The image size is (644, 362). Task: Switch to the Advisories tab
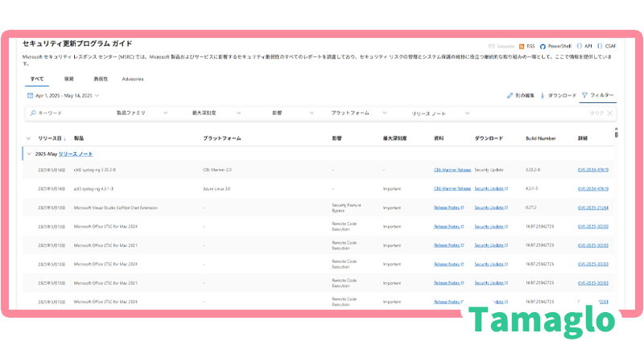tap(133, 79)
